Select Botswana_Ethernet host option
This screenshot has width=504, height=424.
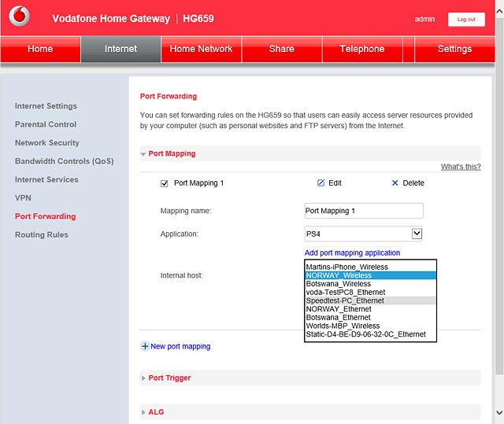(x=370, y=318)
